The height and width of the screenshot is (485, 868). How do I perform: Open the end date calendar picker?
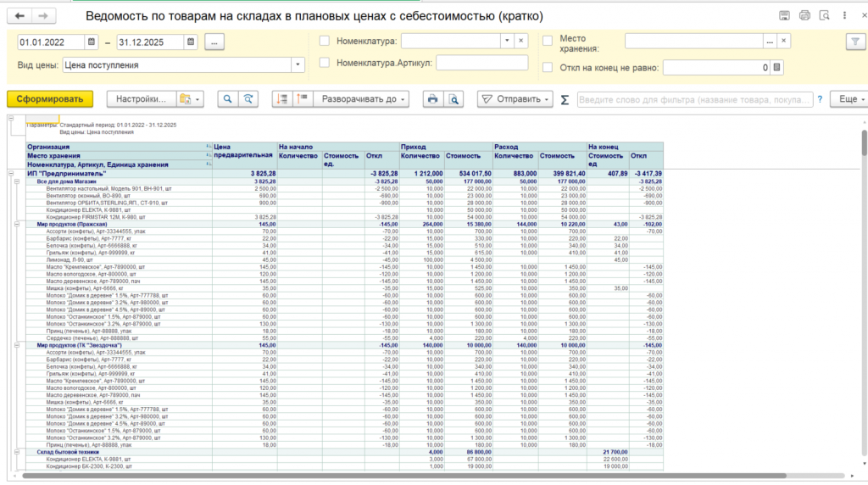(191, 42)
